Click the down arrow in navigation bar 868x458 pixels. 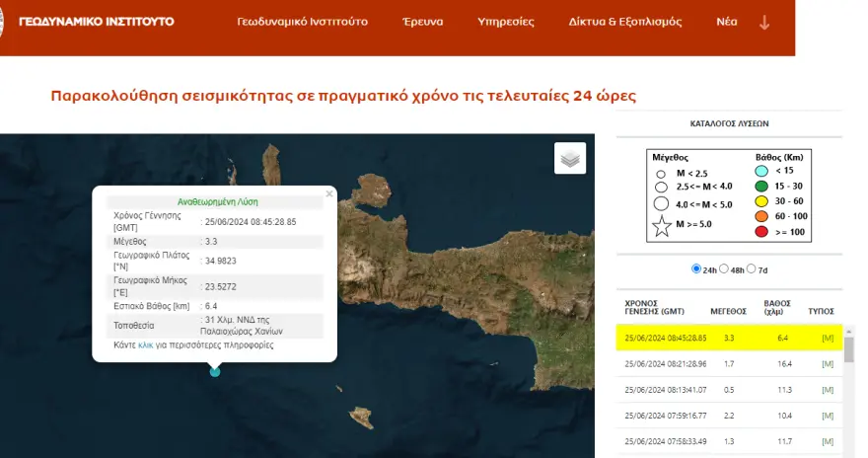(764, 22)
